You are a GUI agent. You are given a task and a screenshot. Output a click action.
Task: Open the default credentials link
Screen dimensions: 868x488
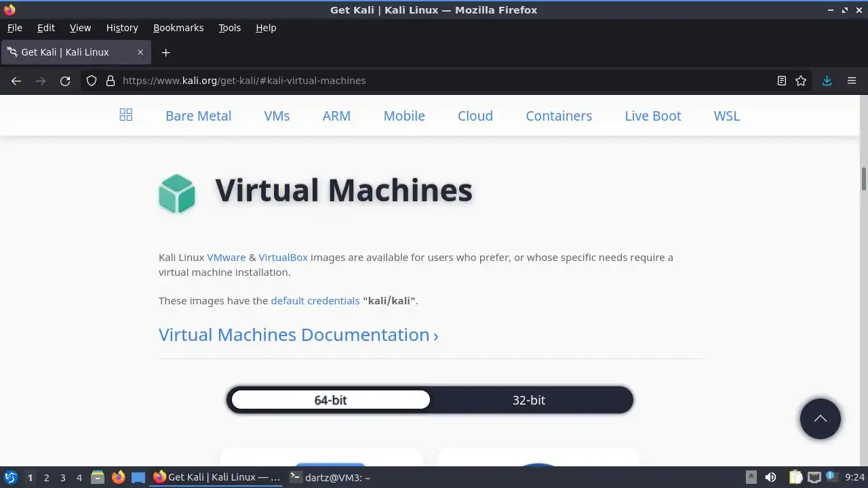[x=315, y=301]
